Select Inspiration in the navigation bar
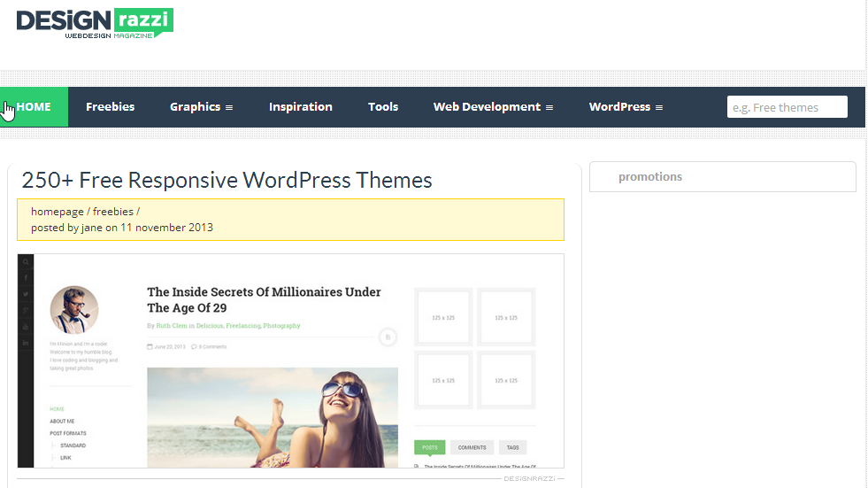The width and height of the screenshot is (868, 488). coord(301,107)
